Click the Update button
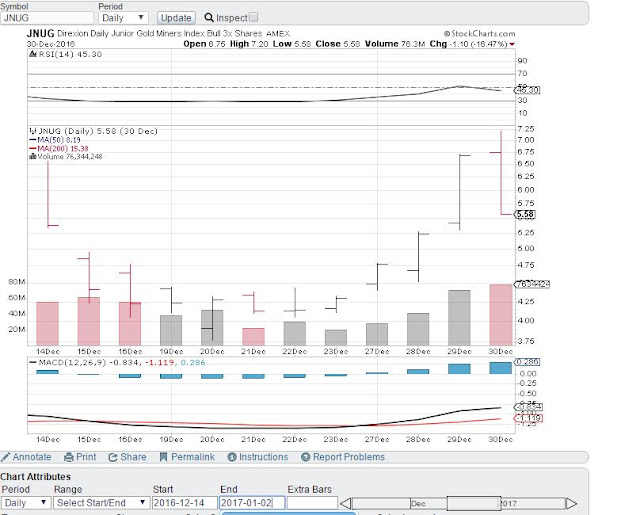 point(176,18)
